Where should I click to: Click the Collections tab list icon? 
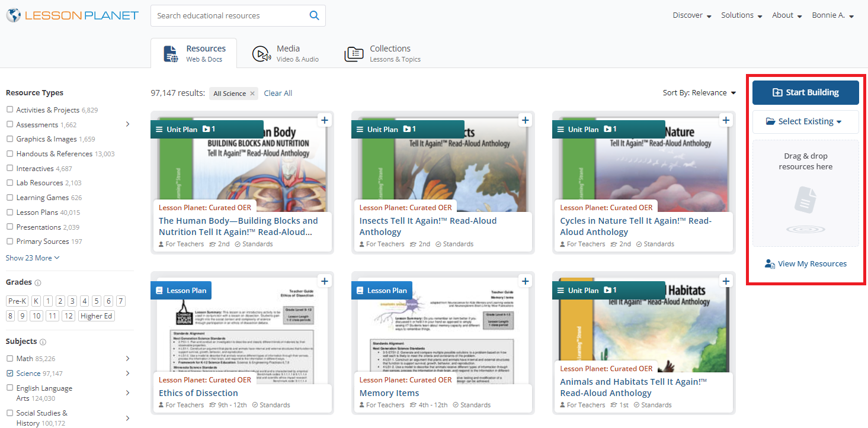point(354,54)
